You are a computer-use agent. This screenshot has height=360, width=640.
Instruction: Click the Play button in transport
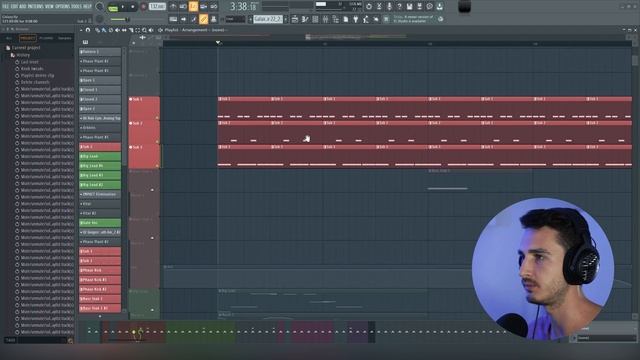pyautogui.click(x=122, y=7)
